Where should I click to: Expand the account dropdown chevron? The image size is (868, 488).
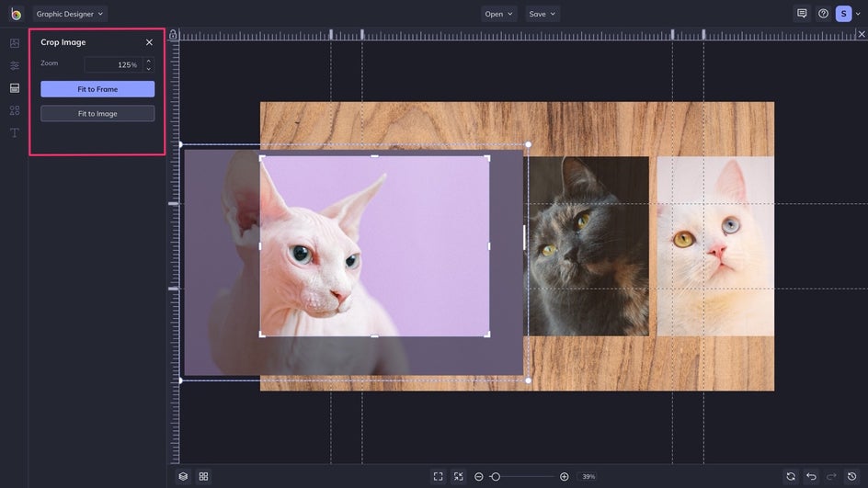click(x=858, y=14)
